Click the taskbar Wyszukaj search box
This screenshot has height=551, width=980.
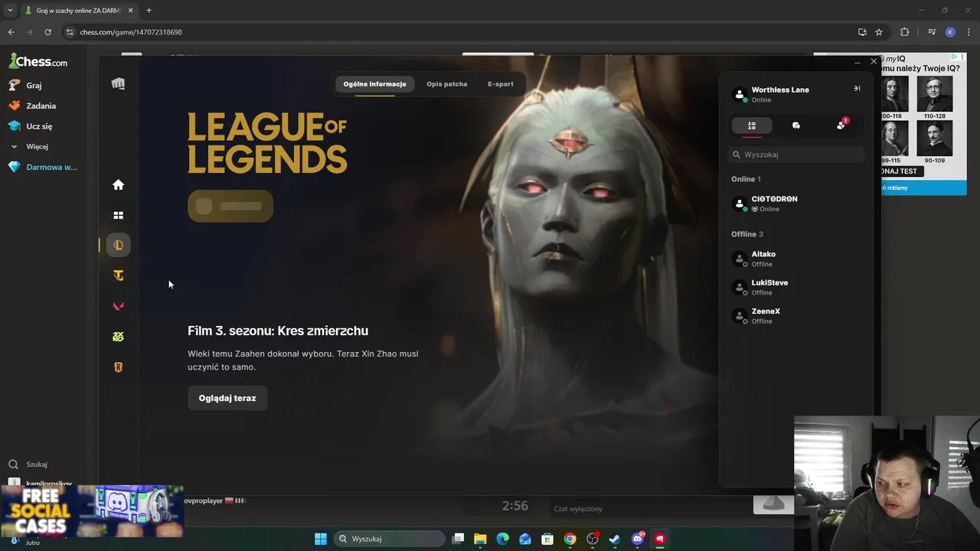[390, 539]
